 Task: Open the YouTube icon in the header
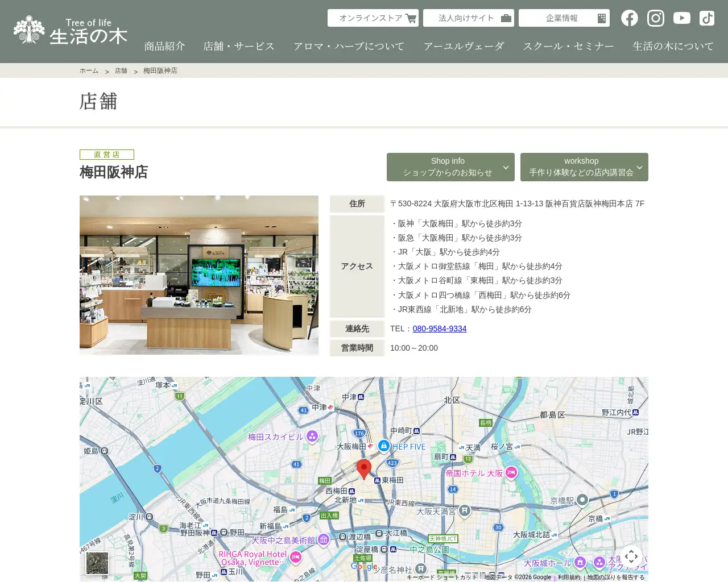pyautogui.click(x=681, y=18)
